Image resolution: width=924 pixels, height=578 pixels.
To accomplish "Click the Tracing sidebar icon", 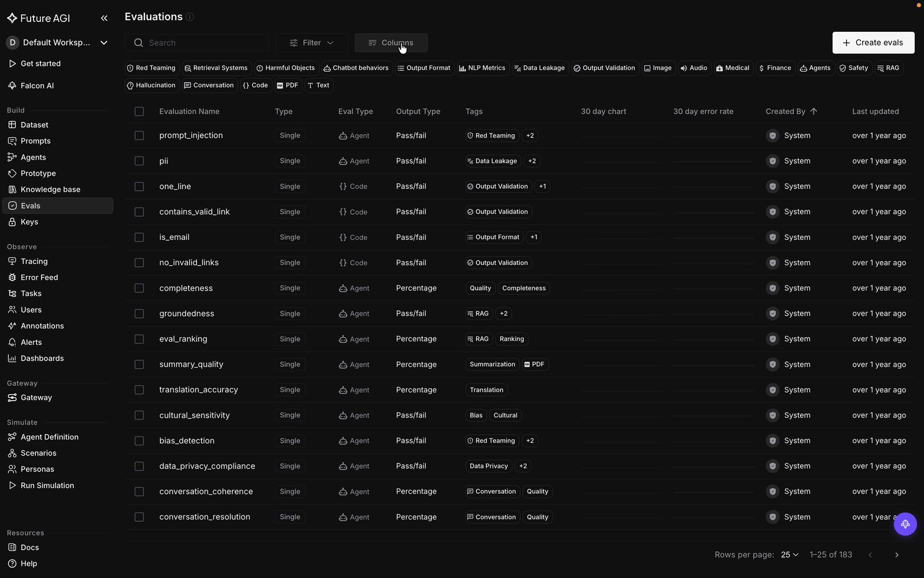I will [12, 261].
